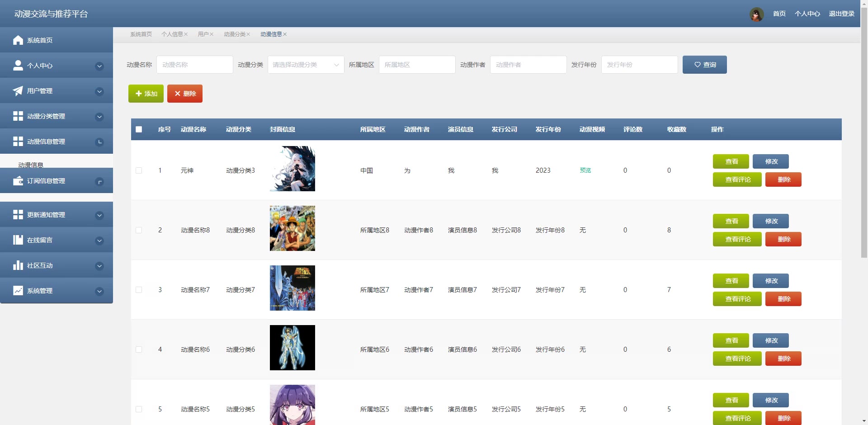868x425 pixels.
Task: Close the 个人信息 tab with its X
Action: (186, 34)
